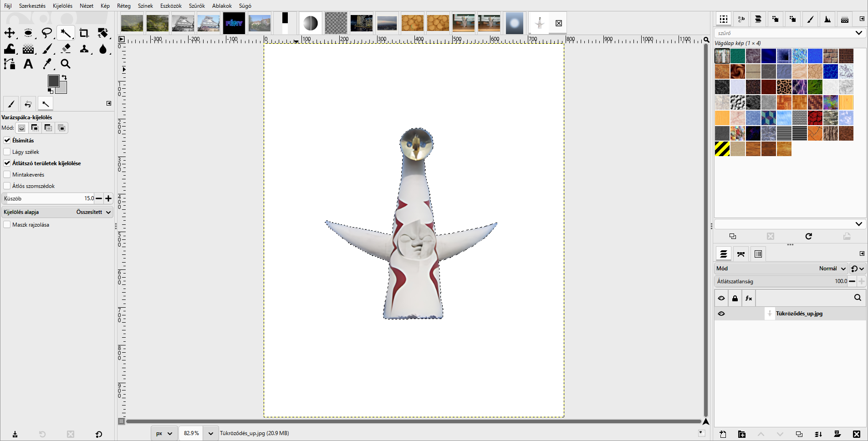The width and height of the screenshot is (868, 441).
Task: Adjust the Átlátszatlanság opacity slider
Action: pos(781,281)
